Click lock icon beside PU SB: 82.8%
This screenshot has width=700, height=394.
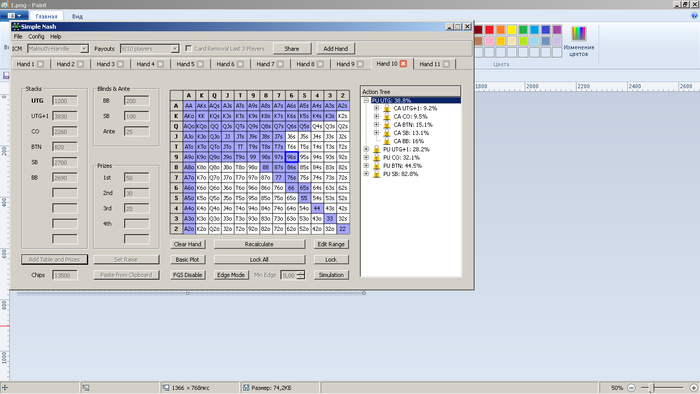coord(376,174)
